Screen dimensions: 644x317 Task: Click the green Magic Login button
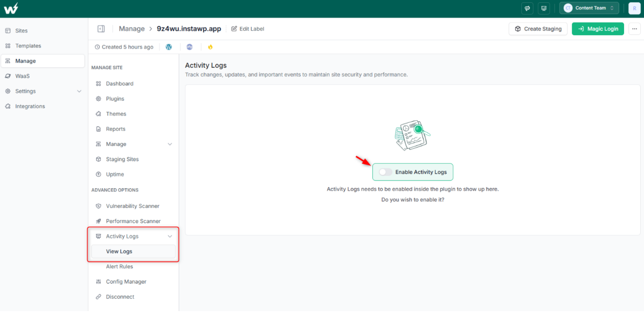point(598,29)
